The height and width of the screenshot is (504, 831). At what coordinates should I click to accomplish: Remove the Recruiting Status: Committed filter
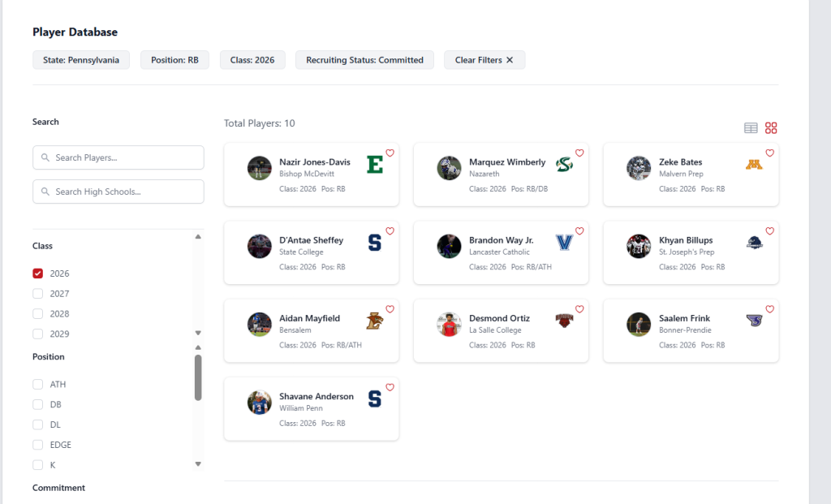pos(364,60)
